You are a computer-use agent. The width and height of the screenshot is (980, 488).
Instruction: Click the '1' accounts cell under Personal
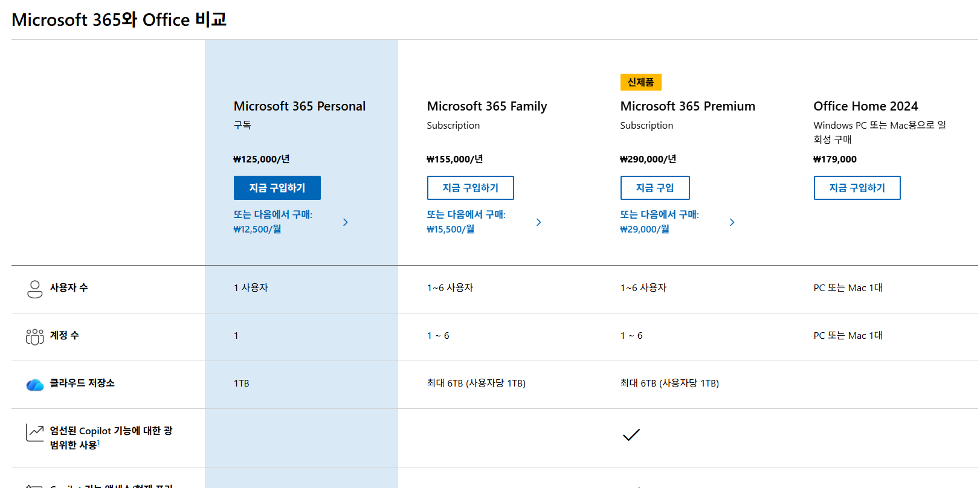pyautogui.click(x=236, y=336)
